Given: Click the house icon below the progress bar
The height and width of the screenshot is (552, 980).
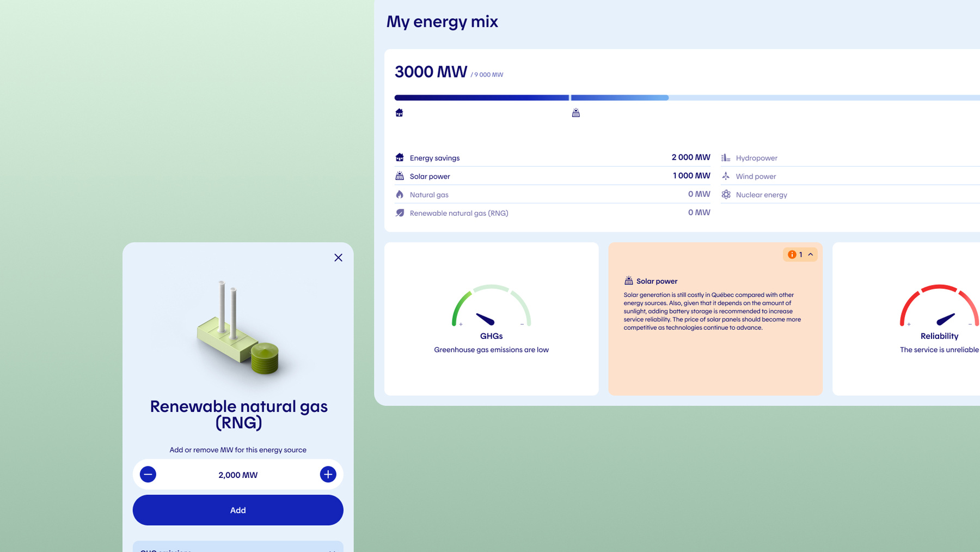Looking at the screenshot, I should (x=399, y=113).
